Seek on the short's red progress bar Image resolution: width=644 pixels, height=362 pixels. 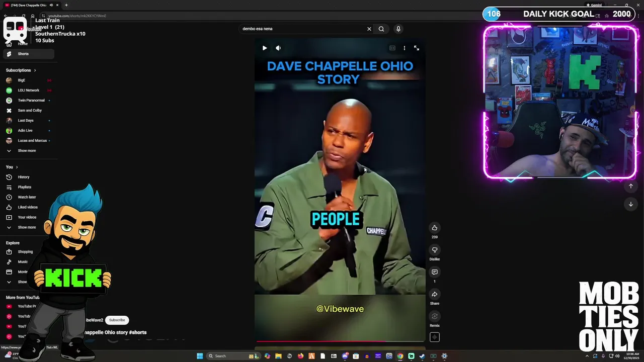(340, 341)
